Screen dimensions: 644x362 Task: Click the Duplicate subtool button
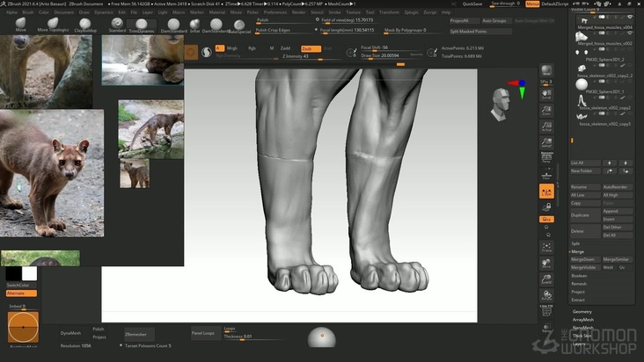tap(585, 215)
